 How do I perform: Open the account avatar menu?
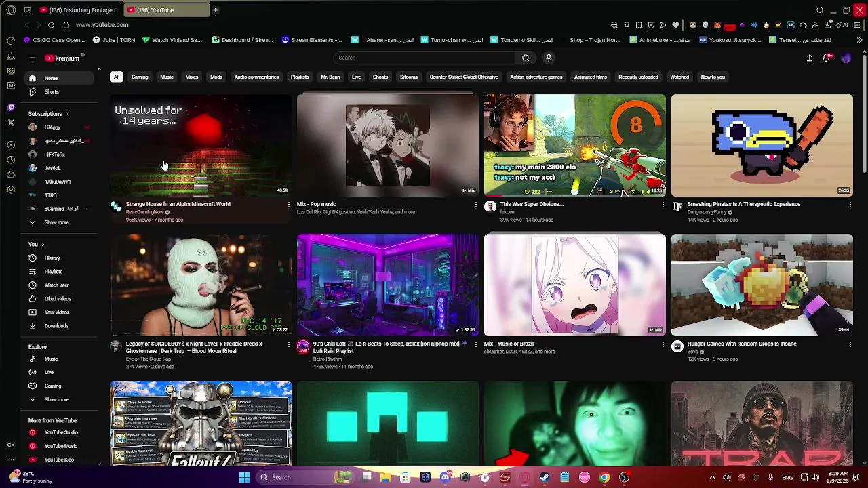pos(846,58)
